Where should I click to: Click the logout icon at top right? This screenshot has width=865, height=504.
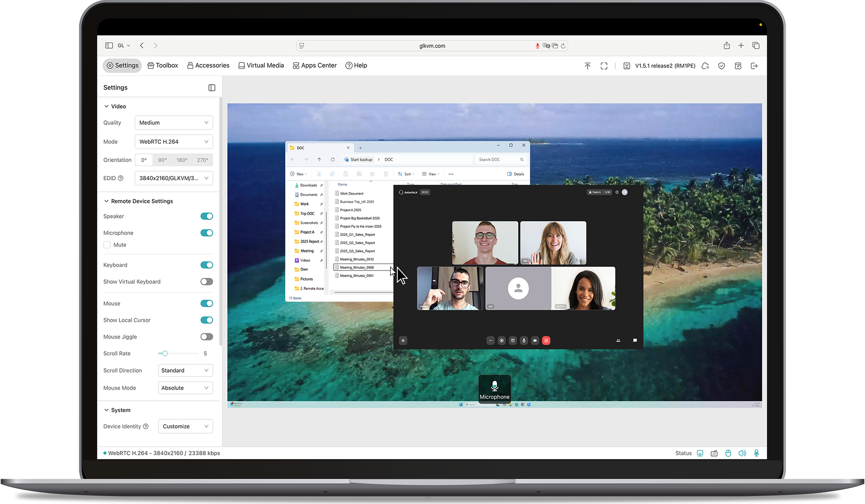(x=754, y=66)
